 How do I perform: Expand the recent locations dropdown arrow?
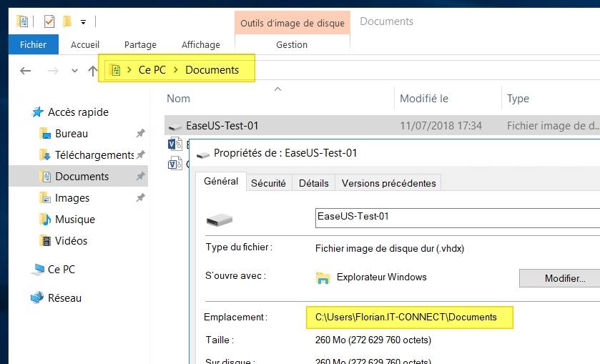click(74, 71)
